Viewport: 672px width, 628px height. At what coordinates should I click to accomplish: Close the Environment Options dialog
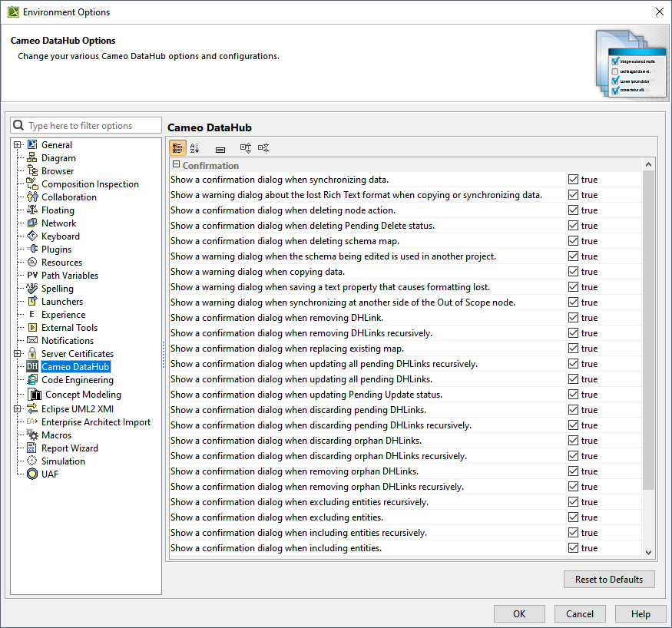pyautogui.click(x=660, y=12)
